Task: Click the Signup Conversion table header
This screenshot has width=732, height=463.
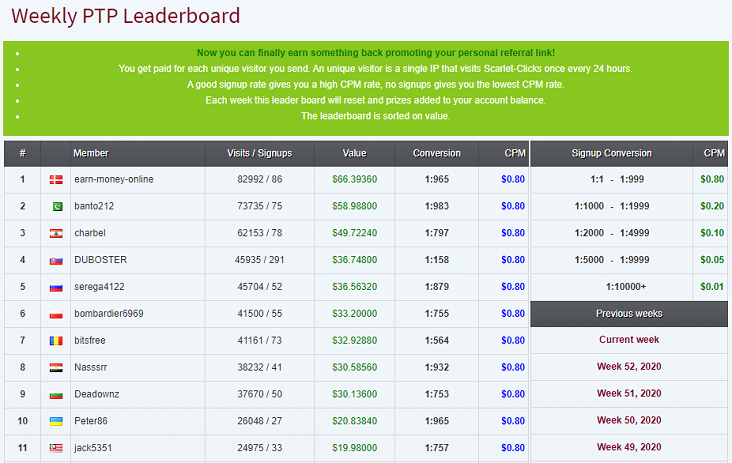Action: click(x=611, y=154)
